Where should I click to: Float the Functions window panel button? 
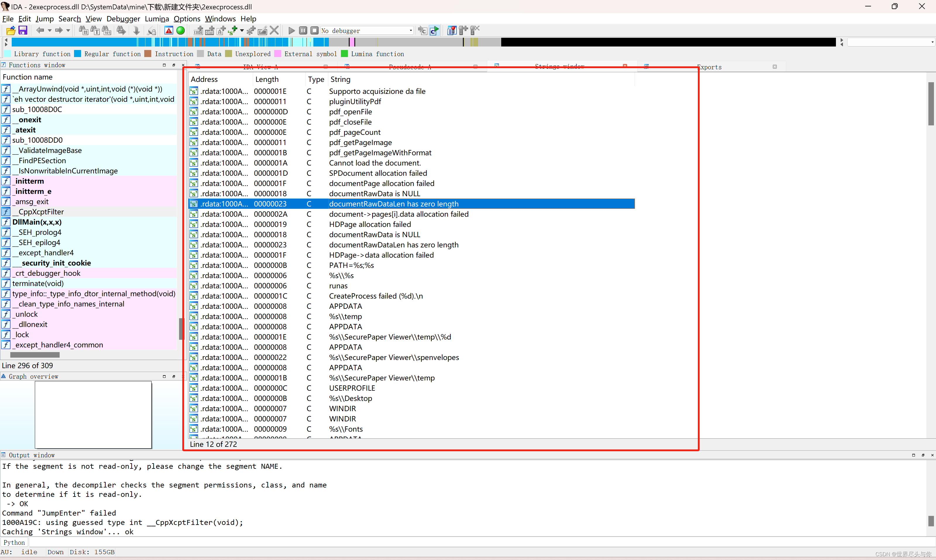174,65
